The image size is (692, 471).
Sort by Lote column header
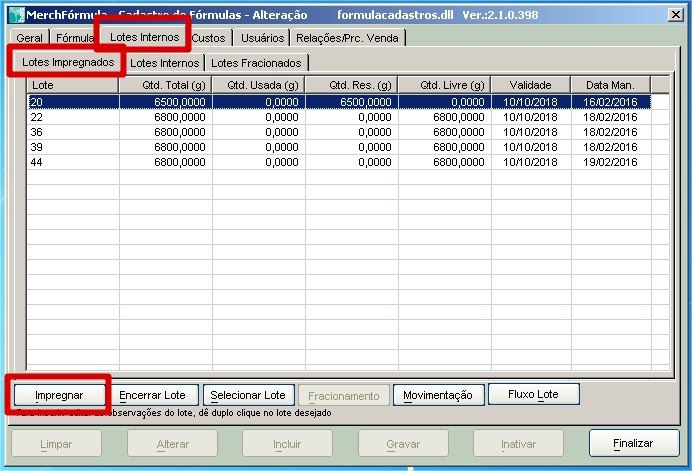click(x=72, y=85)
